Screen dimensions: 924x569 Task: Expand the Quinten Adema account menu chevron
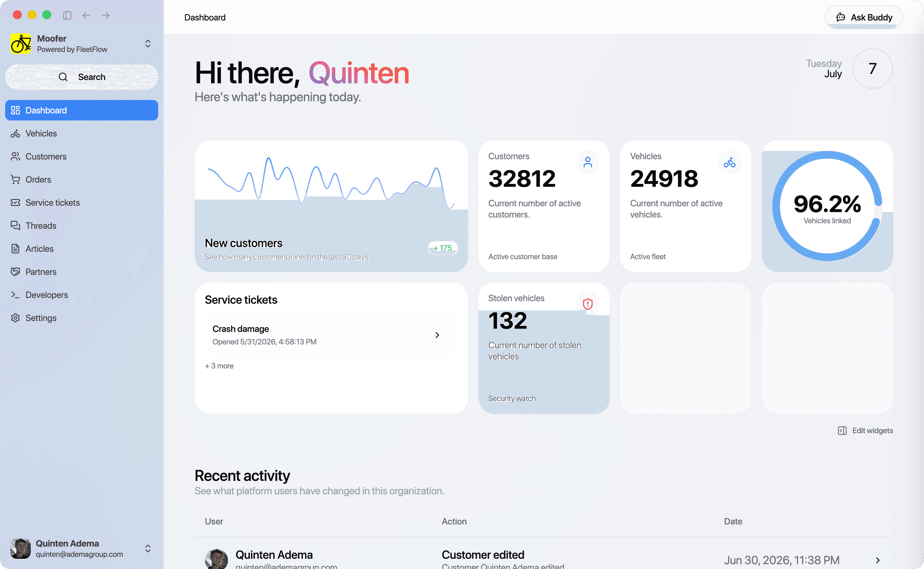[148, 548]
